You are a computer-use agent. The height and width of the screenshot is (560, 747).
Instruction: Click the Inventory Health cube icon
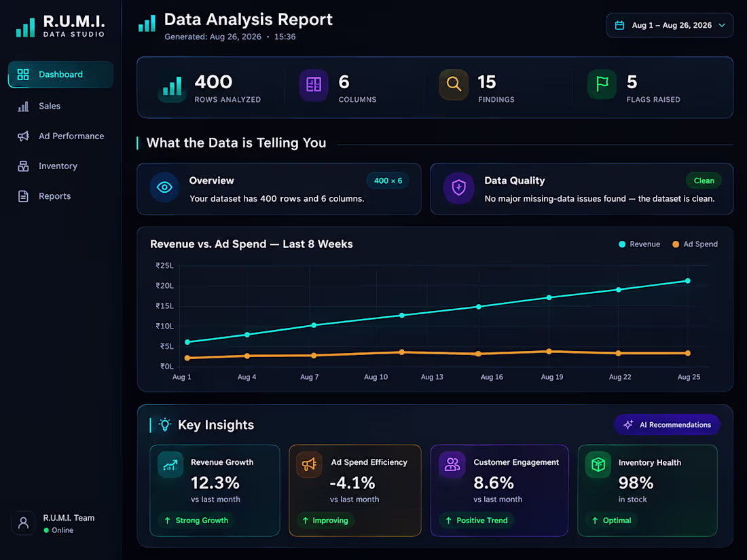(x=598, y=464)
